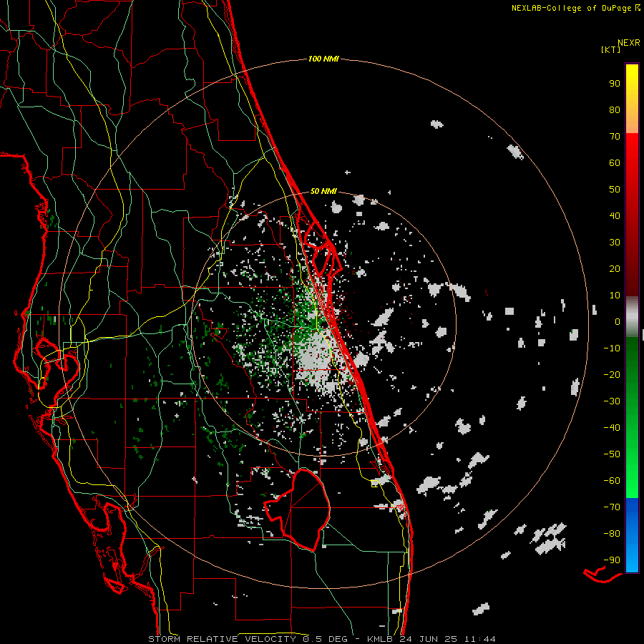Viewport: 644px width, 644px height.
Task: Click the 10 value on velocity scale
Action: [615, 296]
